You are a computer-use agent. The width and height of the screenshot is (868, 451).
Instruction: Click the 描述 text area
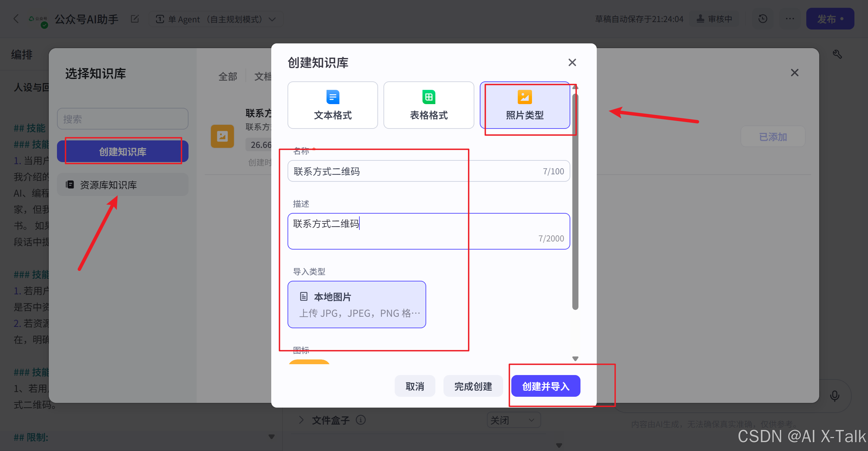(429, 231)
